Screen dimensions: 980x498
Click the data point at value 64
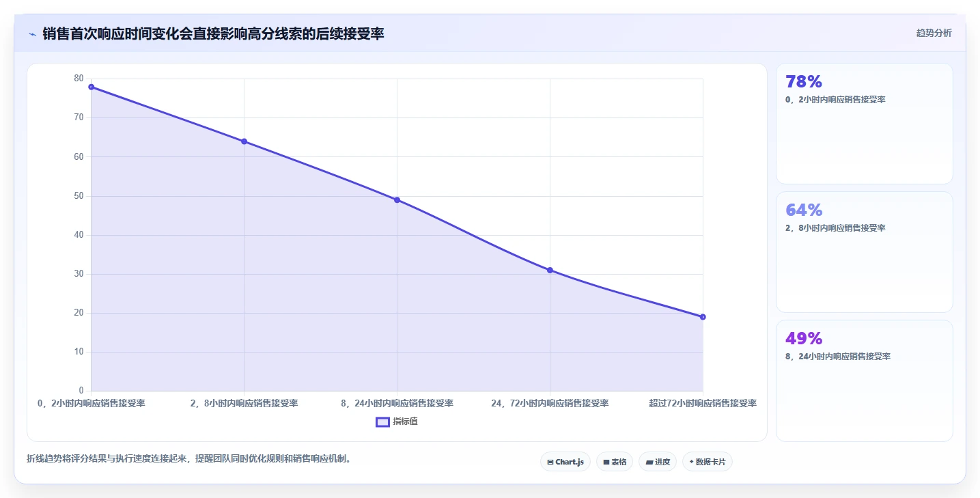[x=244, y=141]
